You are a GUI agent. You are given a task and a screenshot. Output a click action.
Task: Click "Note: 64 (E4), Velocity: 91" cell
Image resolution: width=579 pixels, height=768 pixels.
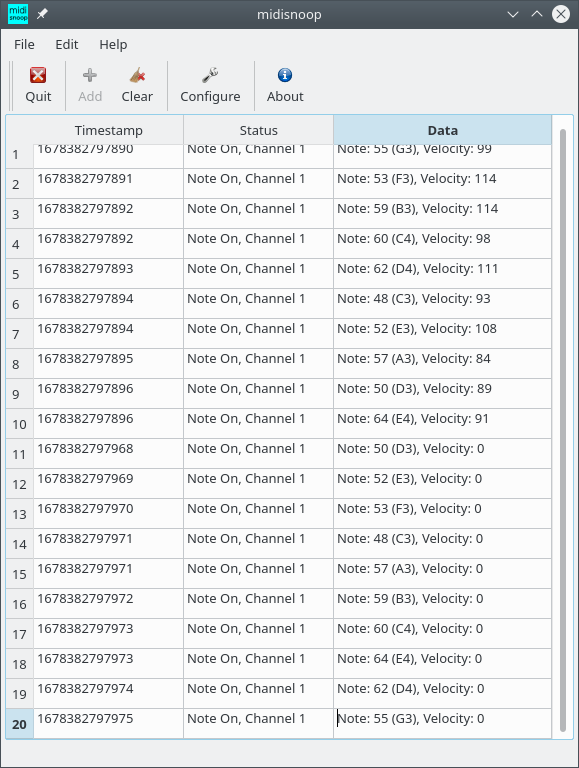[x=442, y=424]
